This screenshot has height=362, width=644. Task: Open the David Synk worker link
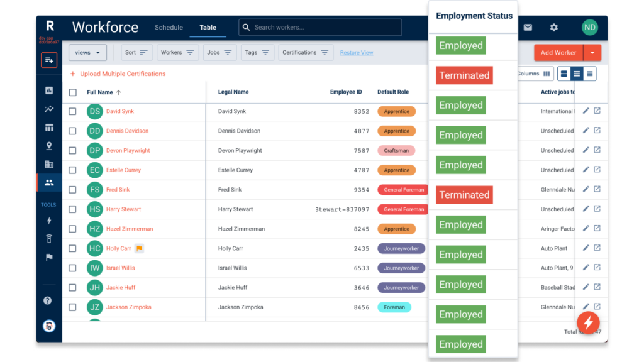120,111
